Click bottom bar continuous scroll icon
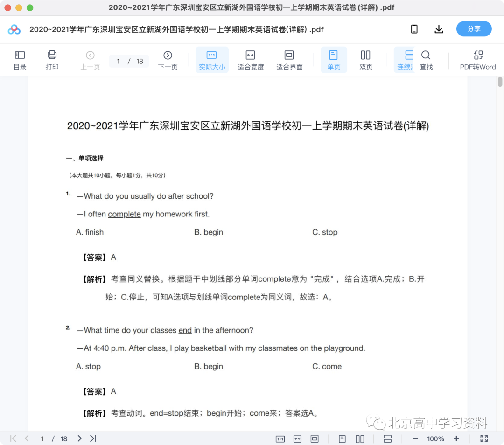504x445 pixels. tap(388, 439)
